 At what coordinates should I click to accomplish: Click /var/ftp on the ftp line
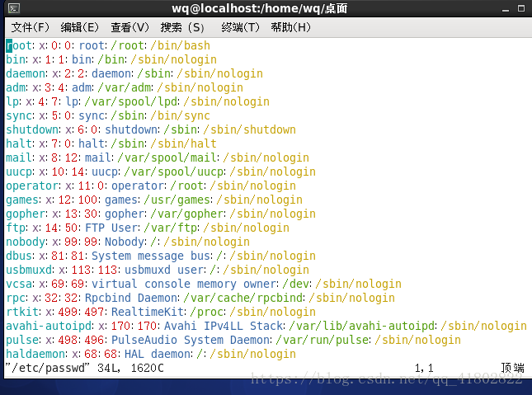pos(171,228)
